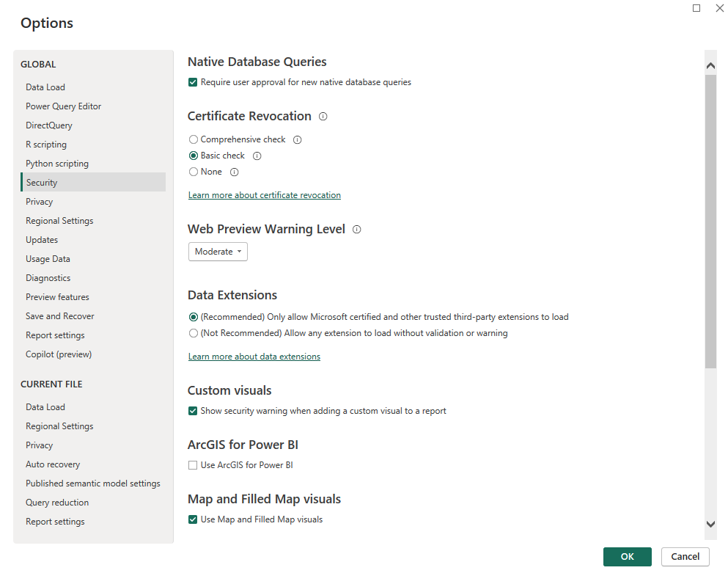
Task: Select None for certificate revocation
Action: [192, 171]
